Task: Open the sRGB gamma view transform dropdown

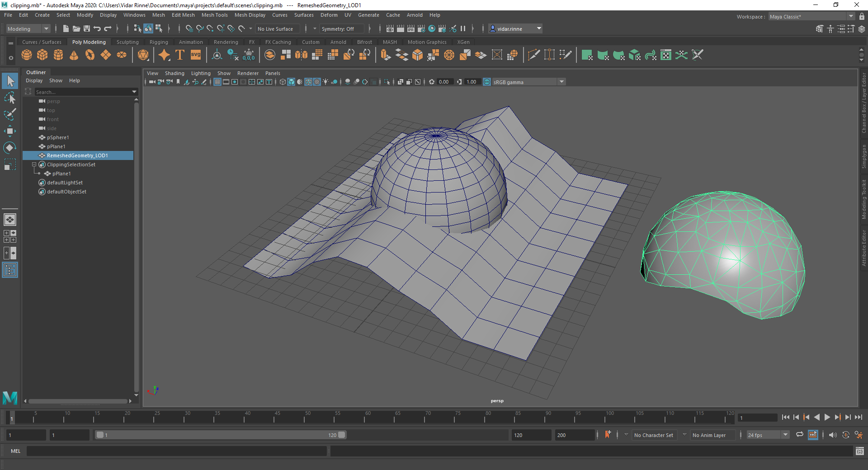Action: pos(561,82)
